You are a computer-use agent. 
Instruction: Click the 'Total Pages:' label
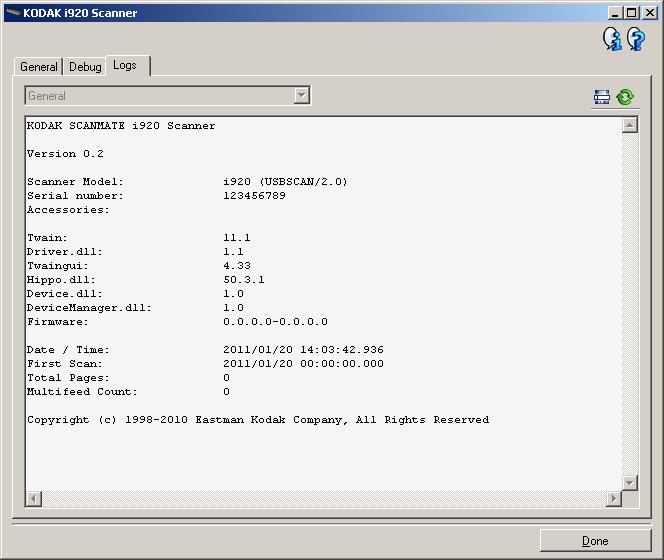[68, 377]
